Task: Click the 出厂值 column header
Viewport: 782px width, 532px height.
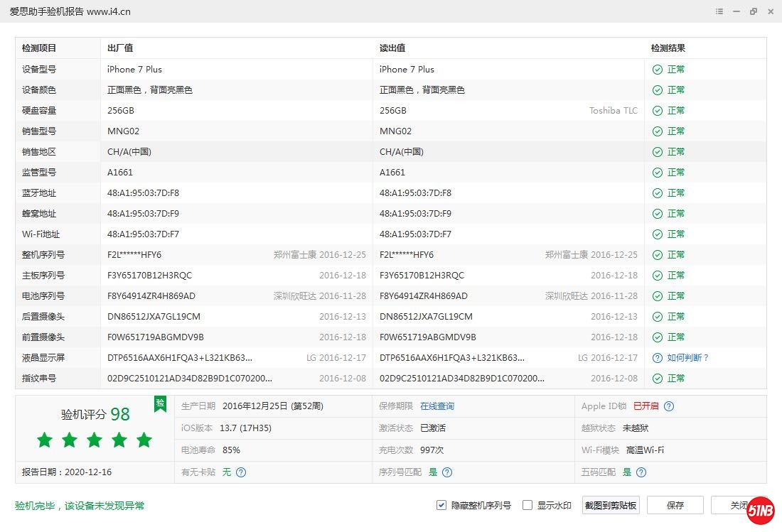Action: [120, 48]
